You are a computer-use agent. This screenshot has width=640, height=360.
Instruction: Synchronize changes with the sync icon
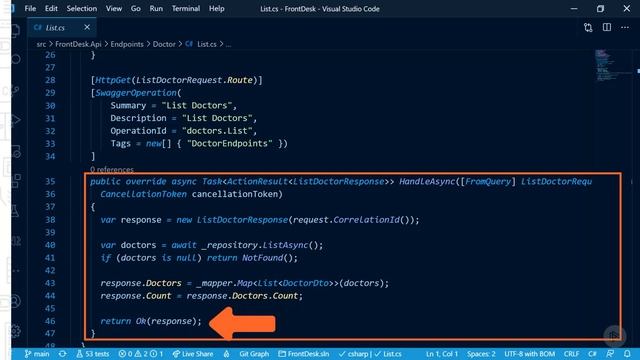[62, 354]
